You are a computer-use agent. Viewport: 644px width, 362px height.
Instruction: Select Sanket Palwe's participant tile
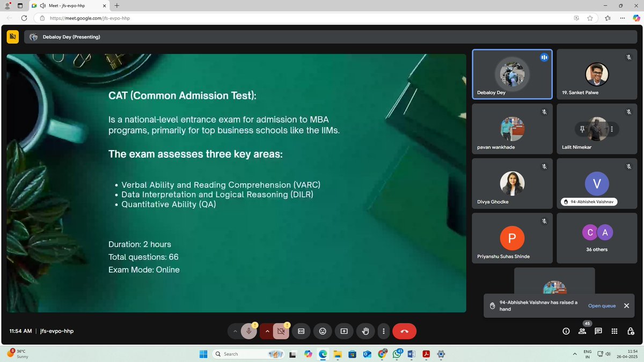coord(597,74)
